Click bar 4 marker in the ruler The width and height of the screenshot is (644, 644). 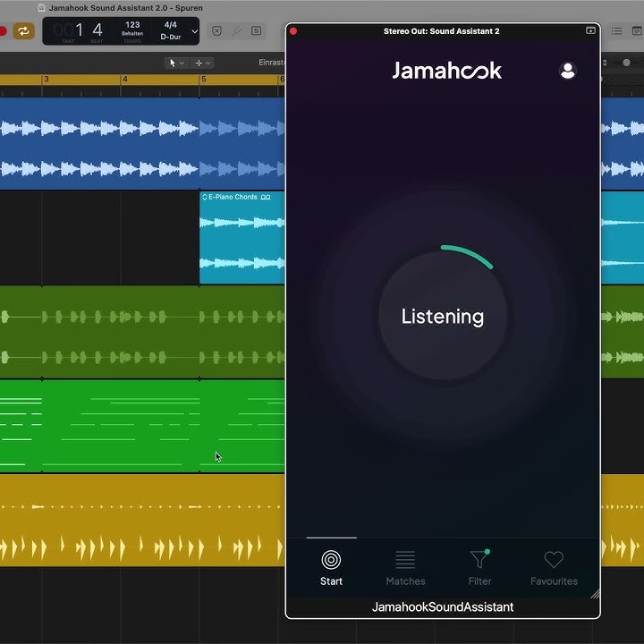point(125,79)
